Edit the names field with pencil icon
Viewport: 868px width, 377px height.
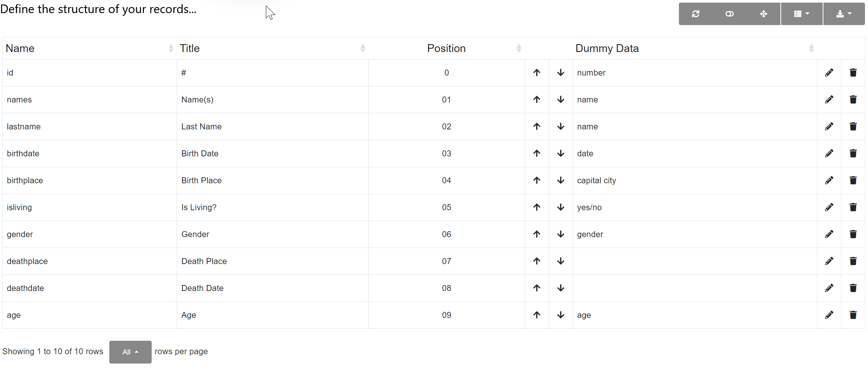click(x=829, y=99)
